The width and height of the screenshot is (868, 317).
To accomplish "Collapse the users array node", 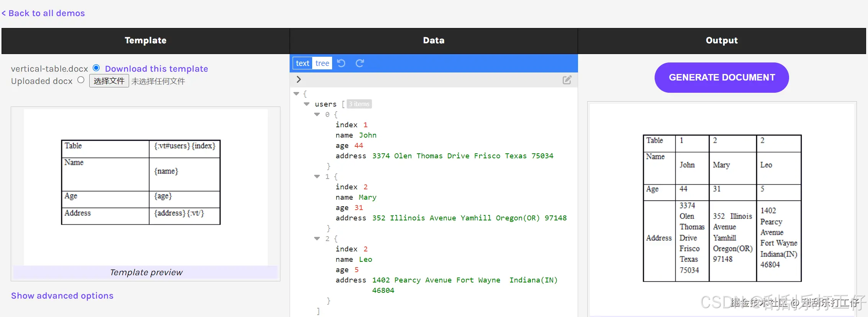I will pos(306,104).
